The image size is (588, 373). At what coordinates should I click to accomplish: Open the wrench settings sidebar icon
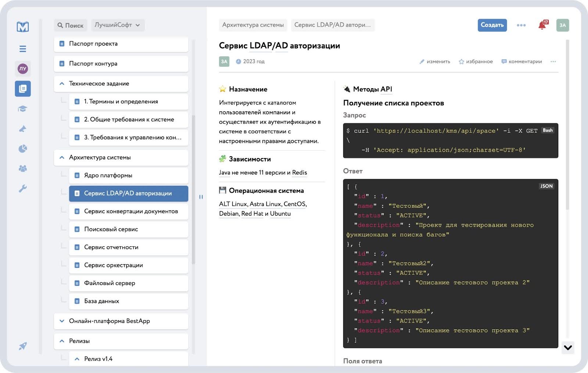[23, 189]
